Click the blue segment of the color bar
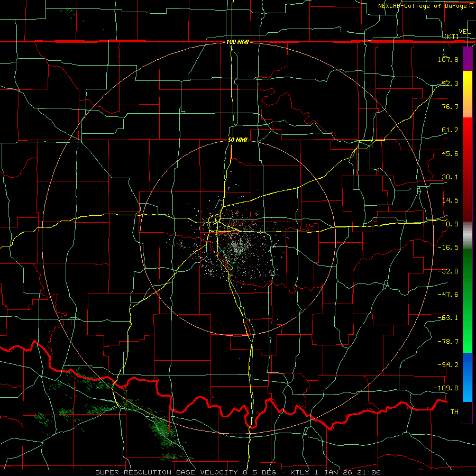 467,377
